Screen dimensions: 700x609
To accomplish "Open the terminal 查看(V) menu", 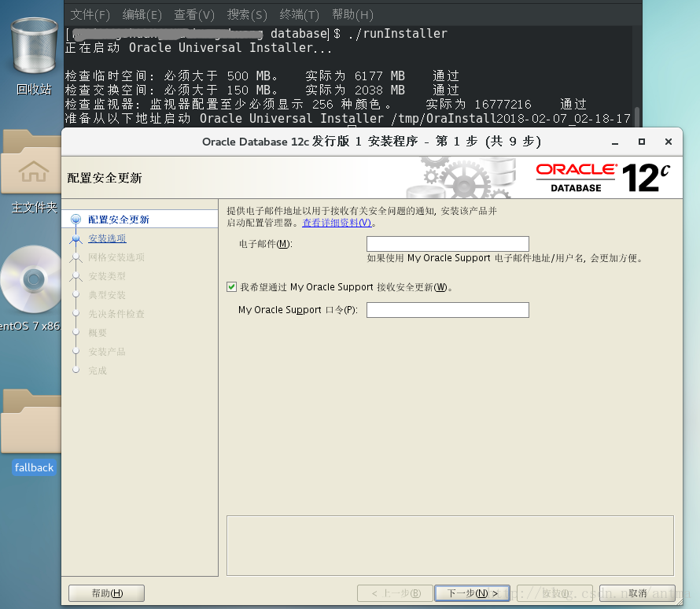I will tap(194, 15).
